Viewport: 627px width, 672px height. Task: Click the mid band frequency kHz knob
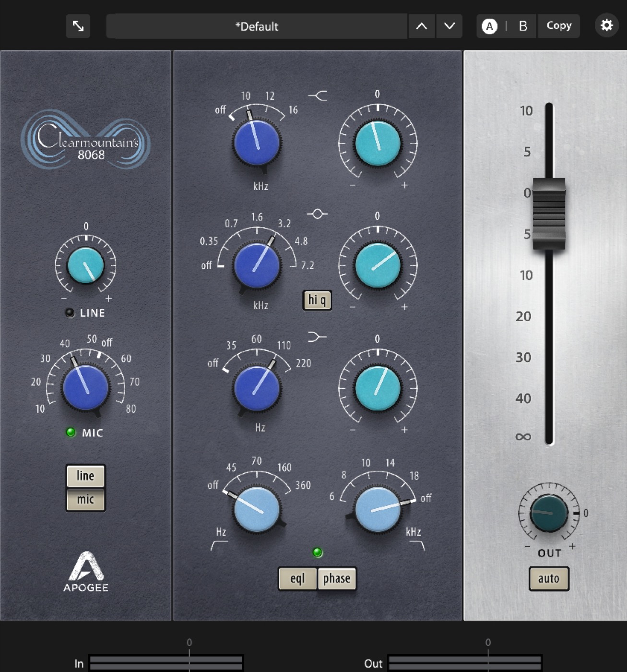257,265
